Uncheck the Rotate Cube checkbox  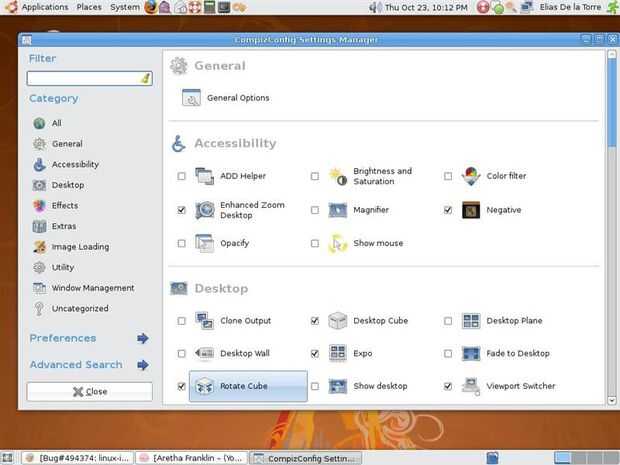(181, 386)
